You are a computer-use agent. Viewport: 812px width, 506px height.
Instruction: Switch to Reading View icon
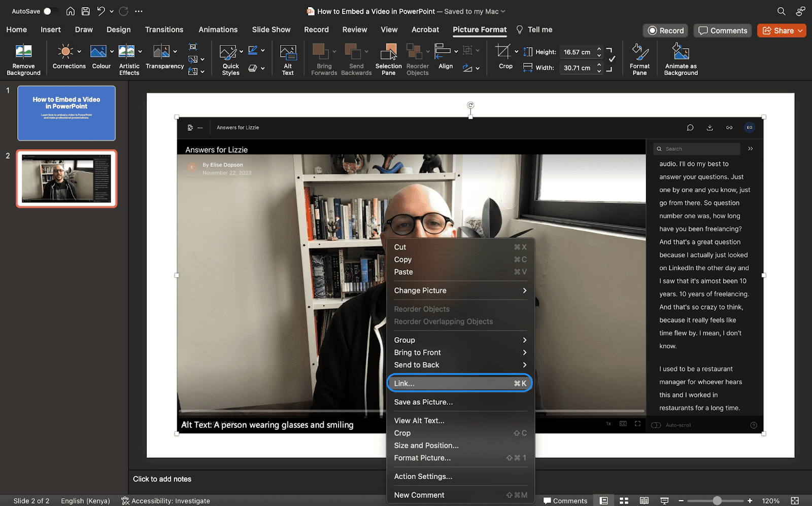[x=644, y=501]
